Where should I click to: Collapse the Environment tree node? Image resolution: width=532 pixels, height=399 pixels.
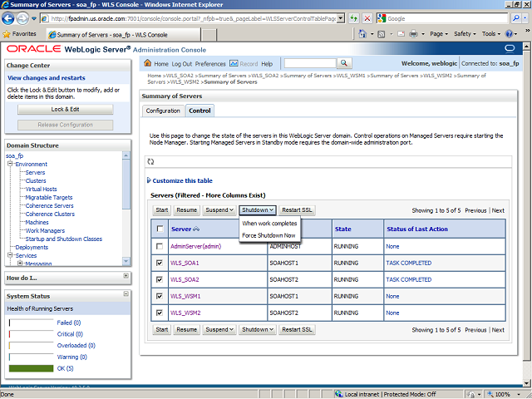[9, 165]
